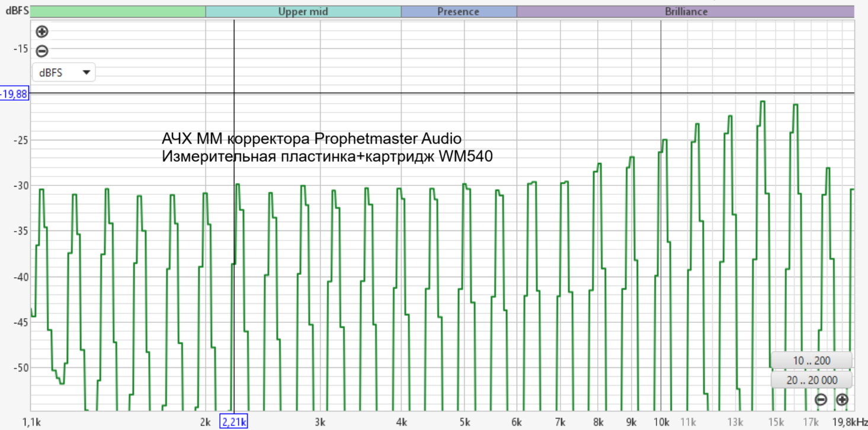Click the 2,21k cursor frequency readout
This screenshot has width=868, height=430.
point(234,422)
